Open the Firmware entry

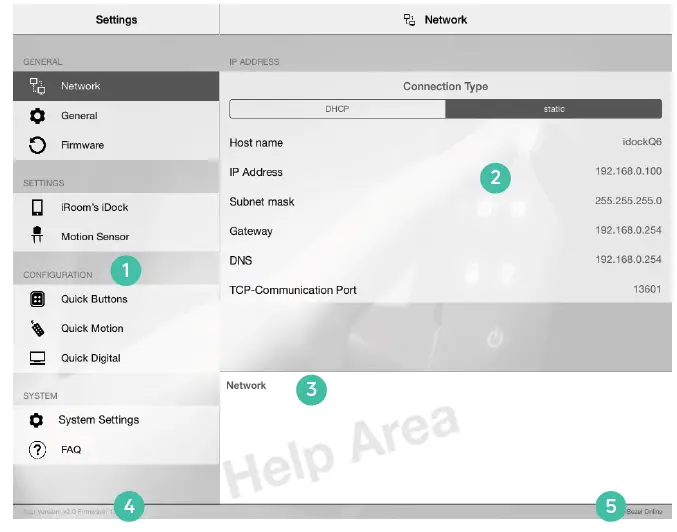pos(116,145)
